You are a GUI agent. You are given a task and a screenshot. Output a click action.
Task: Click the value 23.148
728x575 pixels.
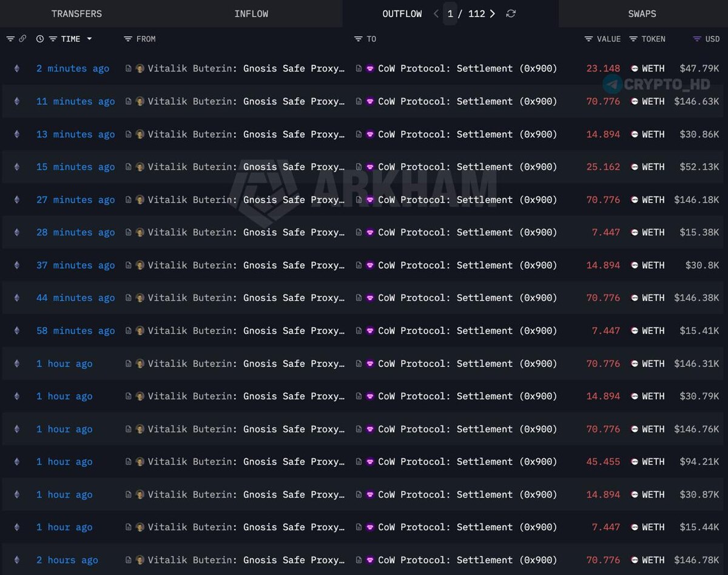603,69
